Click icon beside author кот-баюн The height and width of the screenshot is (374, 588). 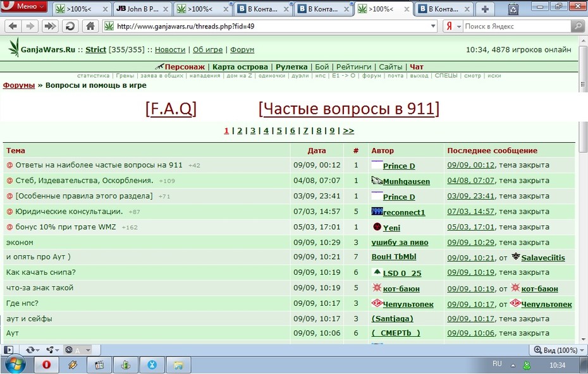coord(376,287)
